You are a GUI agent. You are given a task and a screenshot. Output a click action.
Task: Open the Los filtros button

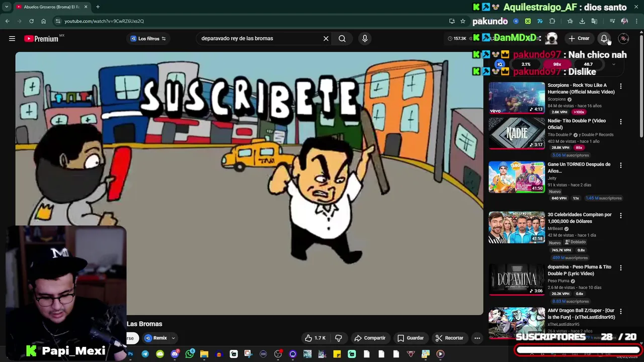(148, 39)
